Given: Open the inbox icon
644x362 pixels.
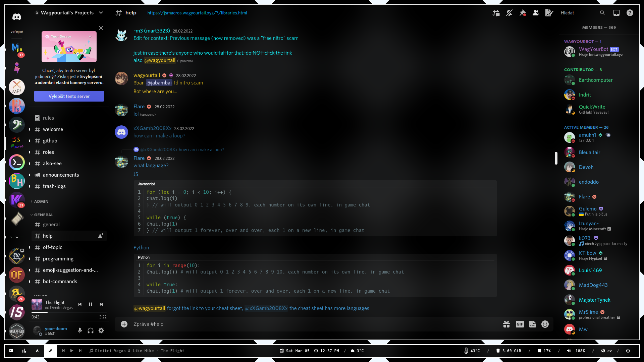Looking at the screenshot, I should pyautogui.click(x=616, y=13).
